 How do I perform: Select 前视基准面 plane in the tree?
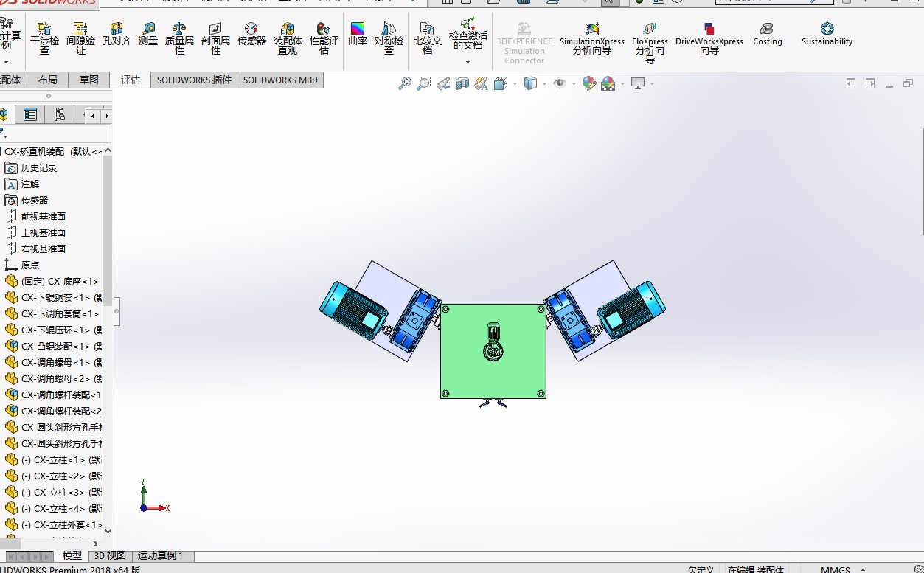[x=43, y=216]
